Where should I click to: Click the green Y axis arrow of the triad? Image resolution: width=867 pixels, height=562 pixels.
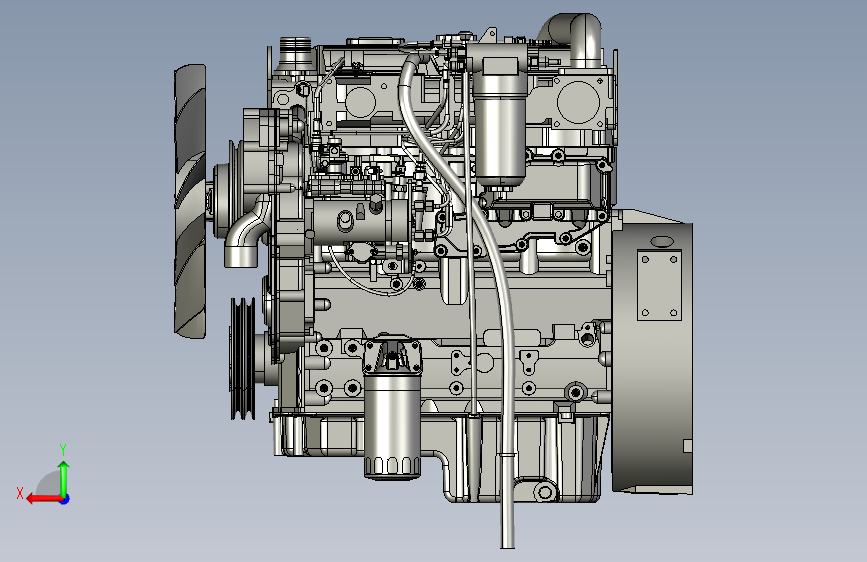[x=64, y=478]
